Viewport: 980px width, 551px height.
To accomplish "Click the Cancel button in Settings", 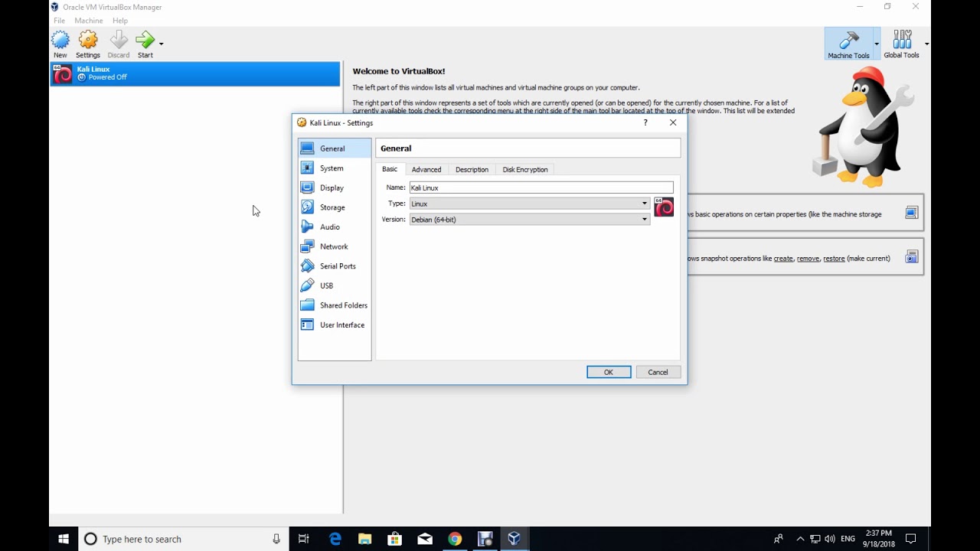I will click(658, 372).
